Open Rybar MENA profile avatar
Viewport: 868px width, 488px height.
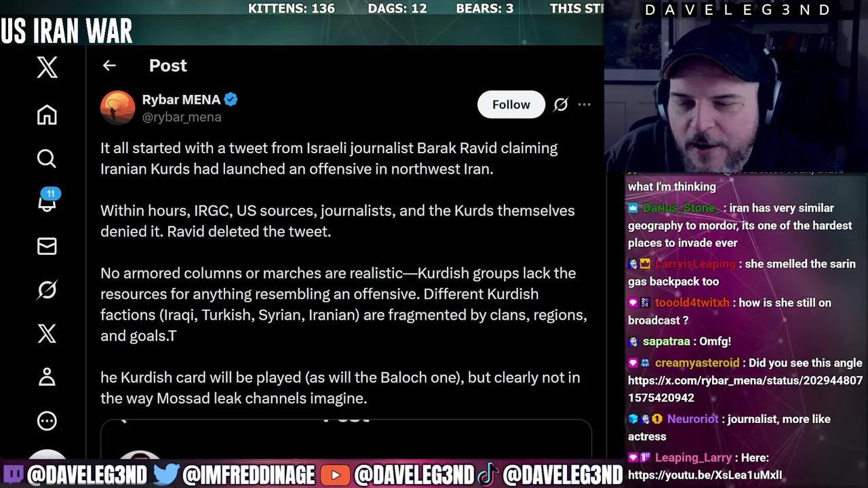point(117,108)
